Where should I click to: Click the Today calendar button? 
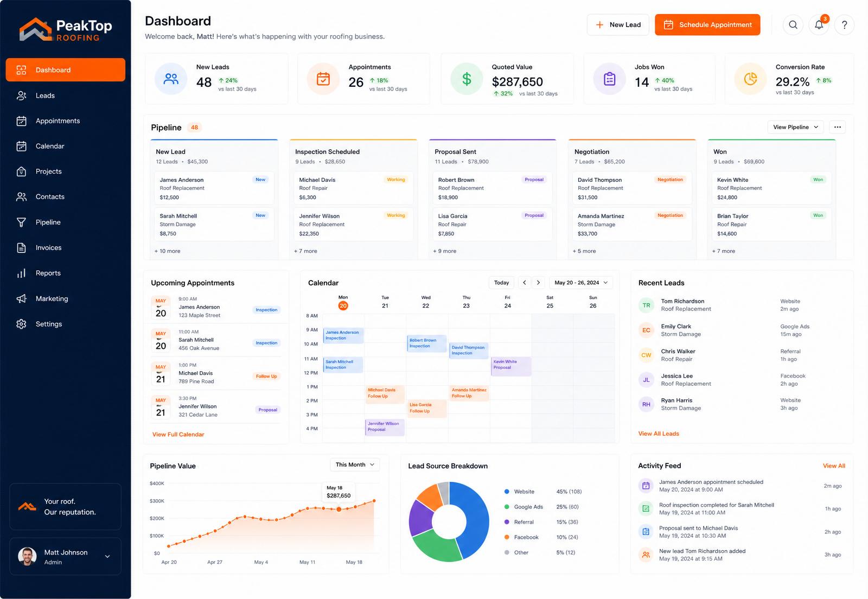[x=502, y=283]
